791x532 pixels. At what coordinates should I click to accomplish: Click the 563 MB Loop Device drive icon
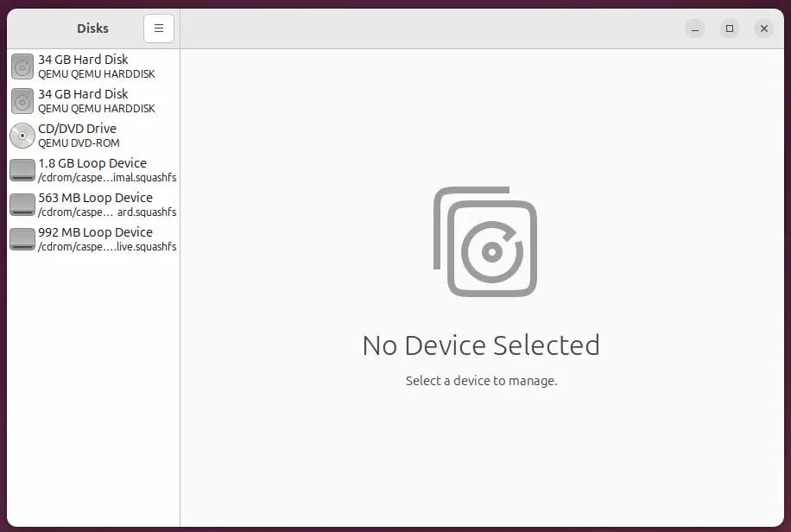point(22,205)
